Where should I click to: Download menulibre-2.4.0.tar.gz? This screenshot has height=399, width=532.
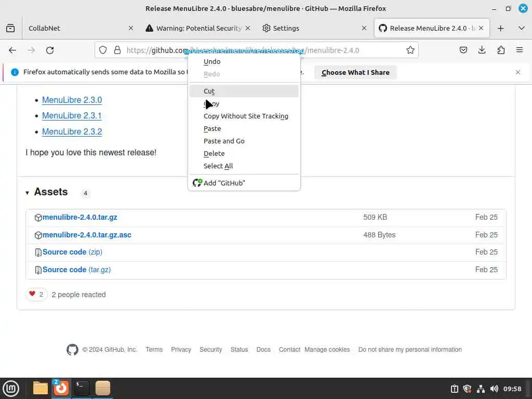click(x=79, y=217)
